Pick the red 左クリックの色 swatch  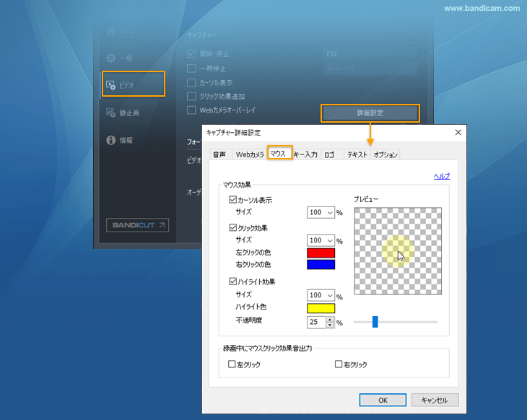pyautogui.click(x=321, y=253)
